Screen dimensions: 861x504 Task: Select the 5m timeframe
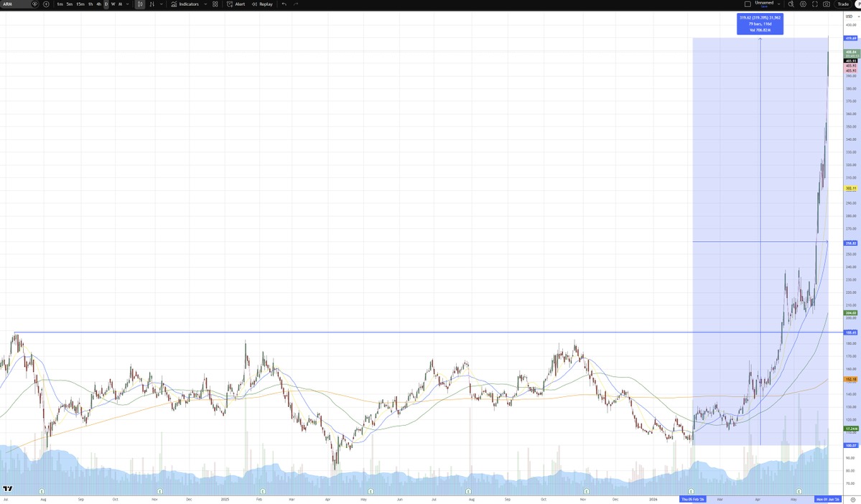click(69, 4)
